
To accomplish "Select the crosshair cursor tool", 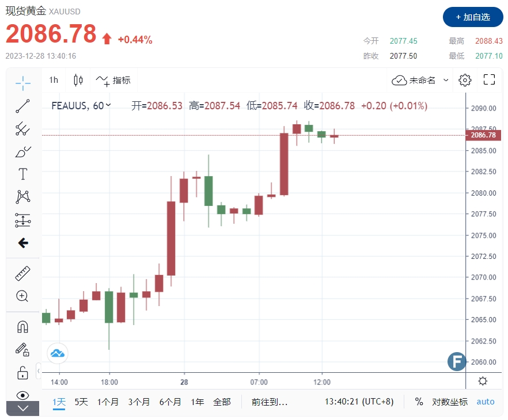I will [22, 83].
